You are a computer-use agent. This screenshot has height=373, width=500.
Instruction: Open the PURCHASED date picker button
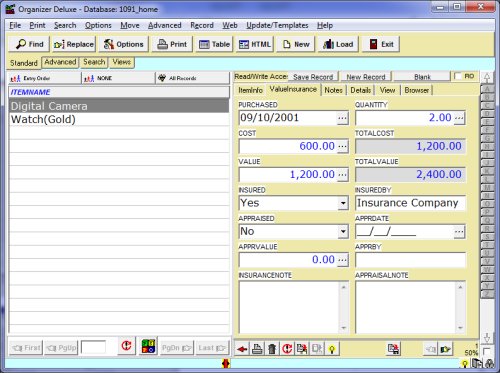pyautogui.click(x=343, y=118)
